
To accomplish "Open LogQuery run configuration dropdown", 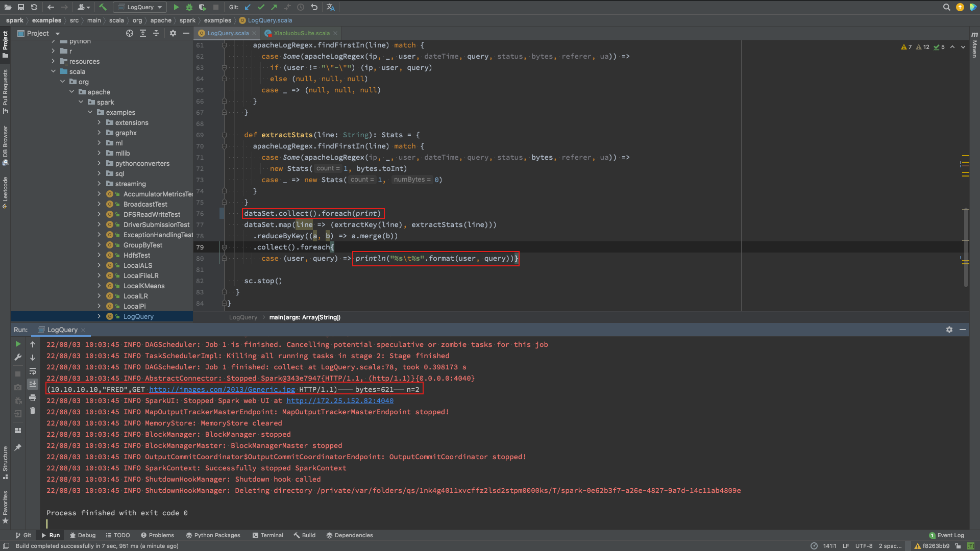I will click(140, 7).
